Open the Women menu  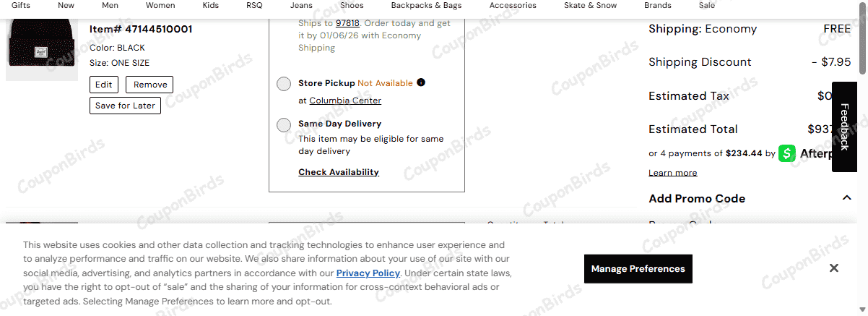click(160, 5)
